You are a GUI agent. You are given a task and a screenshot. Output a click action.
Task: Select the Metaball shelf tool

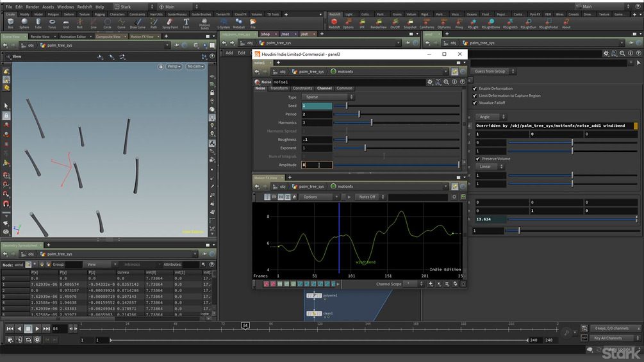(x=238, y=23)
